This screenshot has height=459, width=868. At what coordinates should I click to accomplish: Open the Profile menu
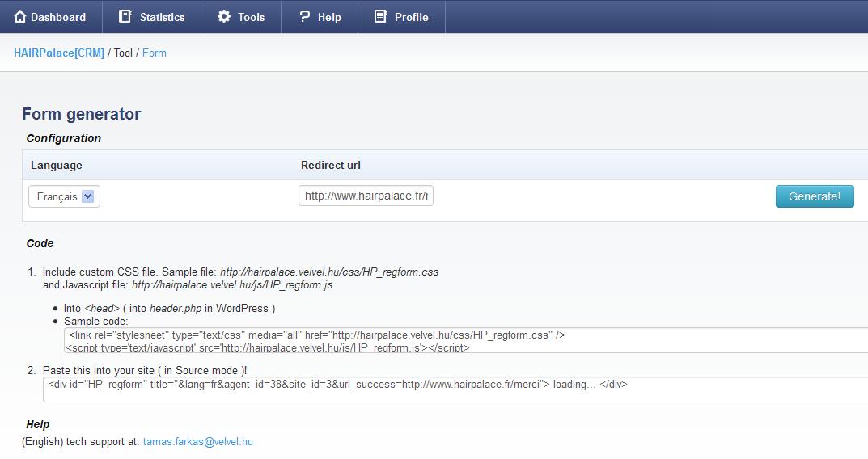[x=402, y=17]
